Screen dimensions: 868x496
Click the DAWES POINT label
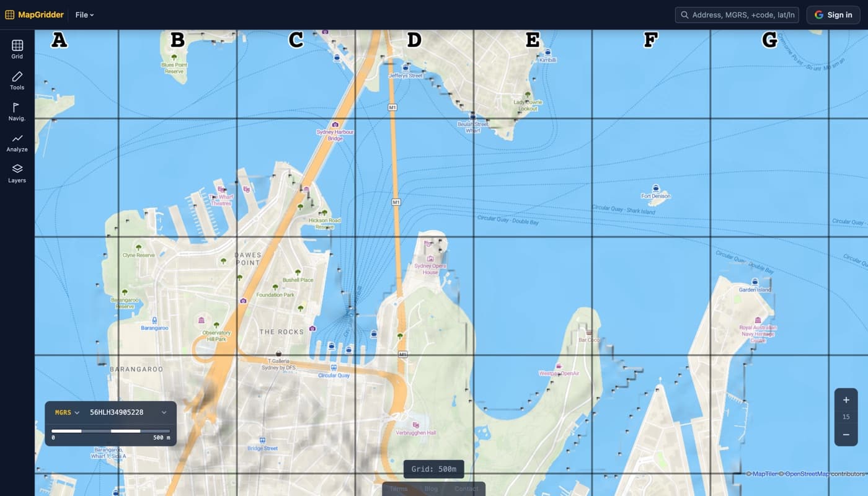(x=248, y=259)
